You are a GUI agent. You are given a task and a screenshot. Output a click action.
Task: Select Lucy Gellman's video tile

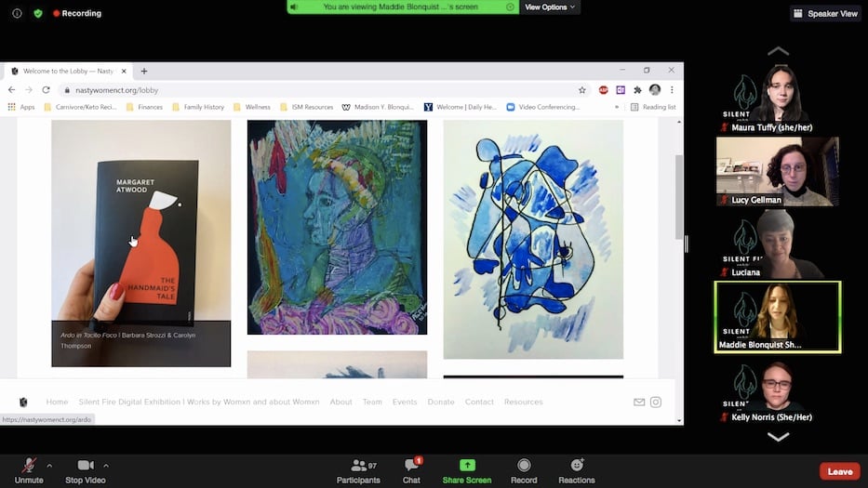click(778, 172)
